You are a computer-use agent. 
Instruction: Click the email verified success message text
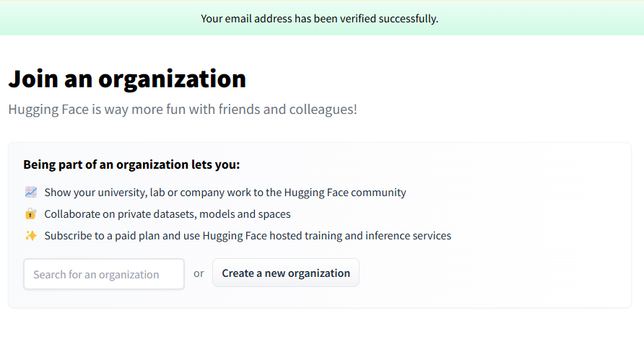319,18
